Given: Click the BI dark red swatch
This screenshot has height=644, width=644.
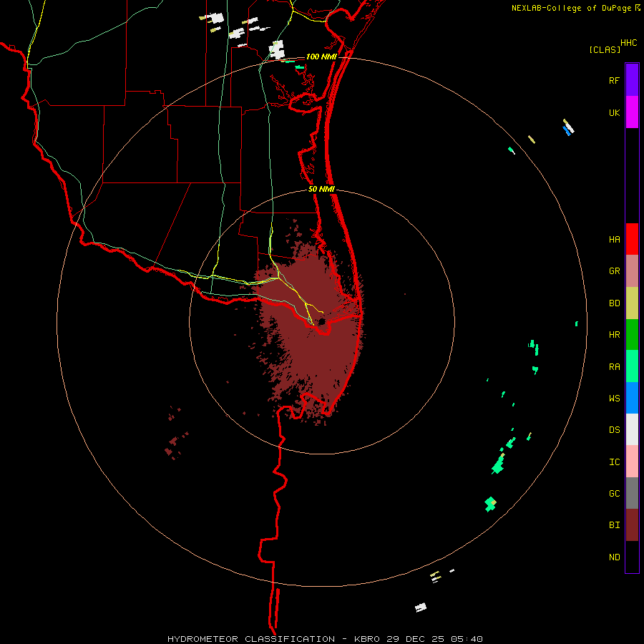Looking at the screenshot, I should 632,525.
